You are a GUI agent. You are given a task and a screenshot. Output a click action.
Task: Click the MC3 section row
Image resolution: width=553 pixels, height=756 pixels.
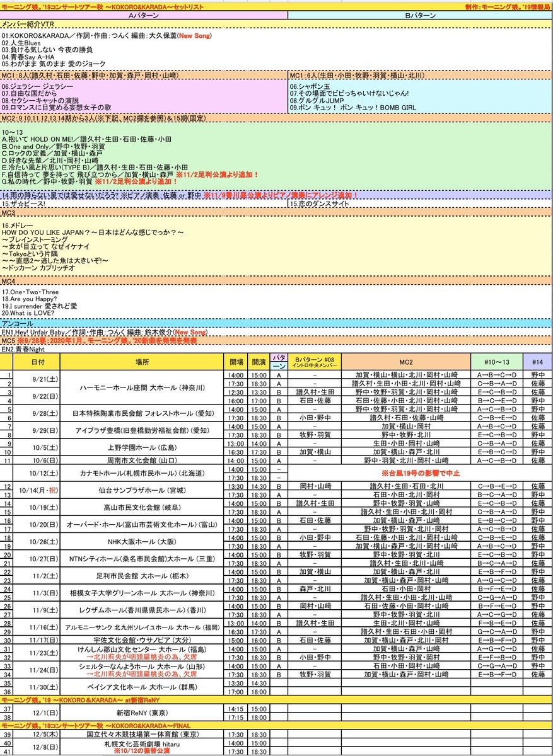click(x=276, y=214)
